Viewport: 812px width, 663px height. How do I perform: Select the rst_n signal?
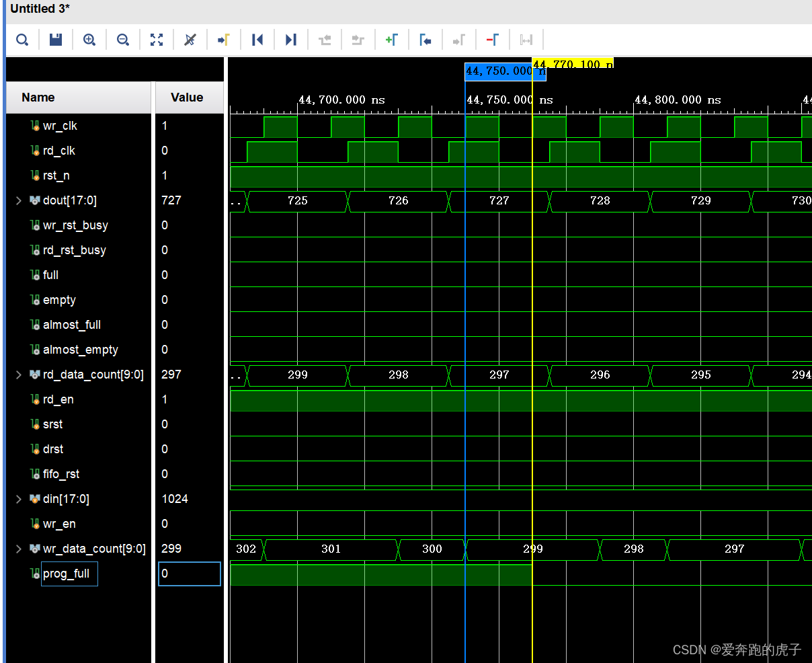(x=56, y=175)
